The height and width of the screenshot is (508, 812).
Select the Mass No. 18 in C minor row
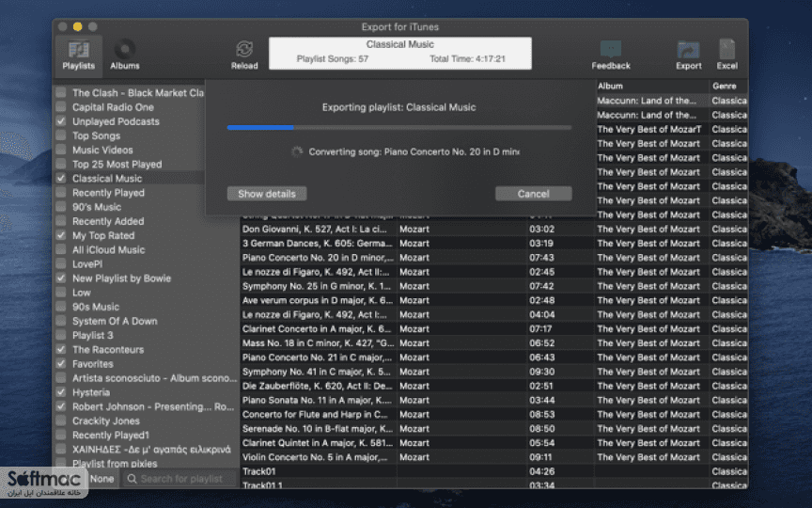tap(494, 343)
